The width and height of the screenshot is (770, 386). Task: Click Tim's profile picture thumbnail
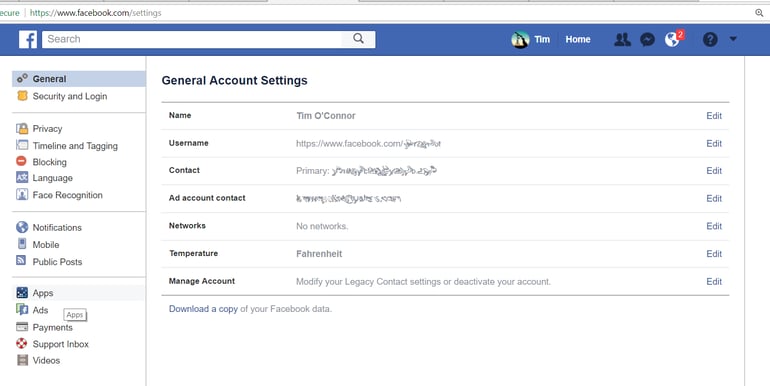coord(520,39)
